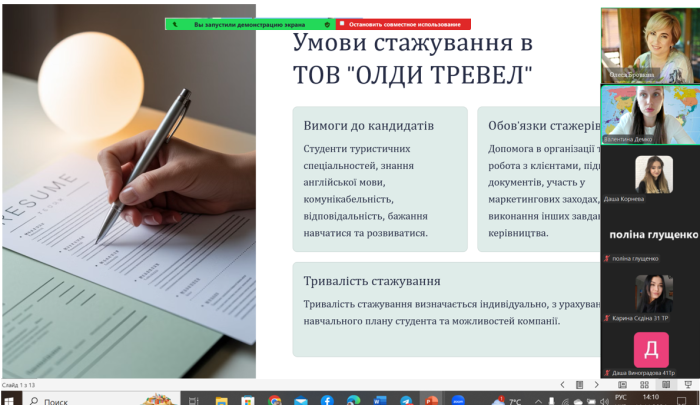
Task: Open Google Chrome from taskbar
Action: click(x=275, y=401)
